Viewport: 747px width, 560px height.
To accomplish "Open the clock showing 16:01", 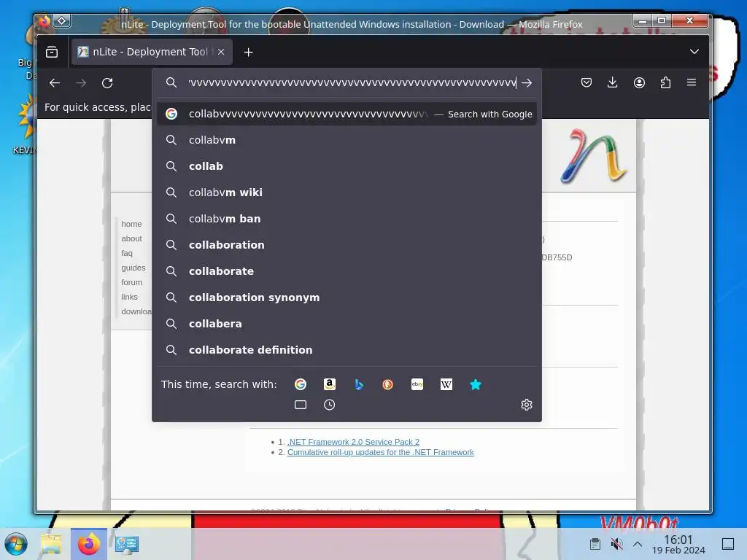I will pos(678,544).
